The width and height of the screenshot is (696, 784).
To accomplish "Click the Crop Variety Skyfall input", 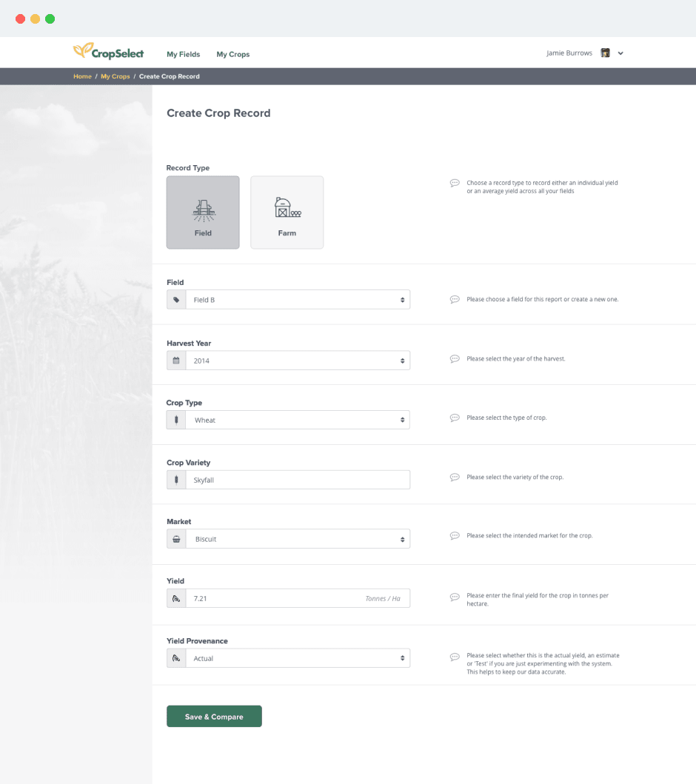I will (298, 480).
